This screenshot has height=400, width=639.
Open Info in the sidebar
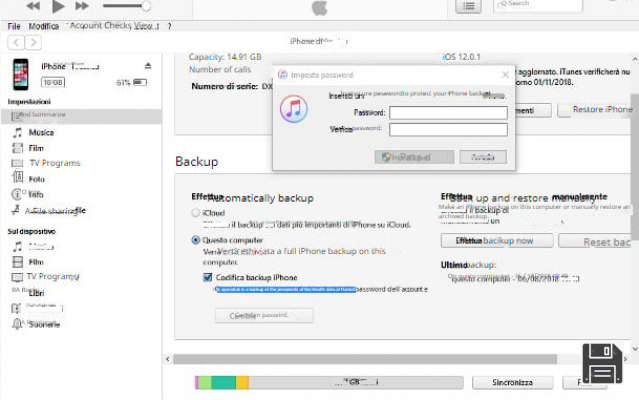tap(35, 194)
